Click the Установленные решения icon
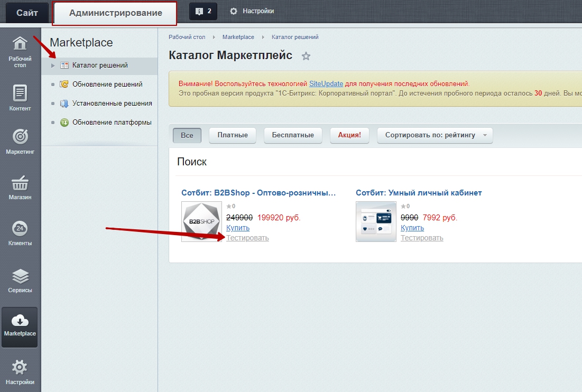 [x=64, y=104]
